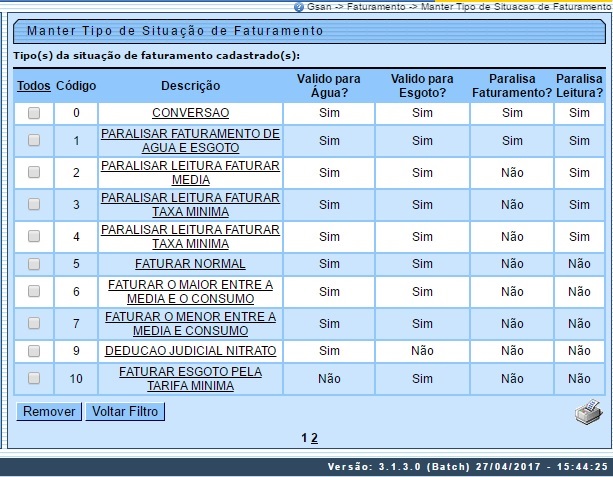Go to page 2 of results
The width and height of the screenshot is (613, 477).
pyautogui.click(x=314, y=438)
